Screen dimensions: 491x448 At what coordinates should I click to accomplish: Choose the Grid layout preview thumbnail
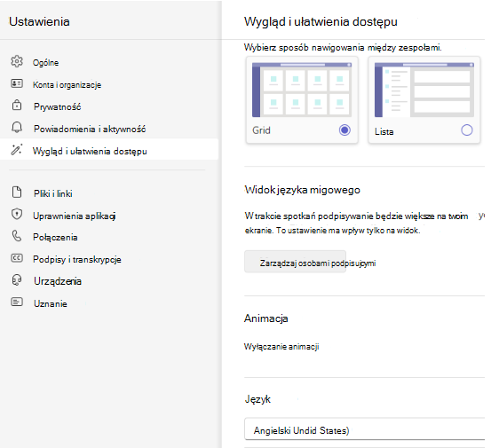tap(302, 90)
